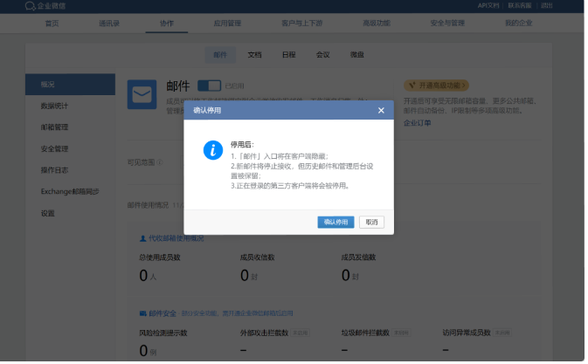Open 邮箱管理 in the sidebar

tap(53, 127)
